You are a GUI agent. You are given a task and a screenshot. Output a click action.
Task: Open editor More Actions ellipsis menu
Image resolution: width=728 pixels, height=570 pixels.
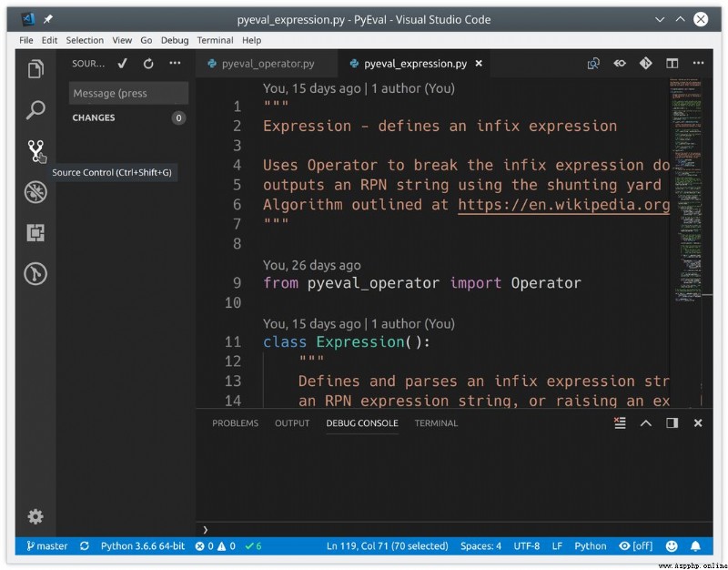(x=698, y=63)
